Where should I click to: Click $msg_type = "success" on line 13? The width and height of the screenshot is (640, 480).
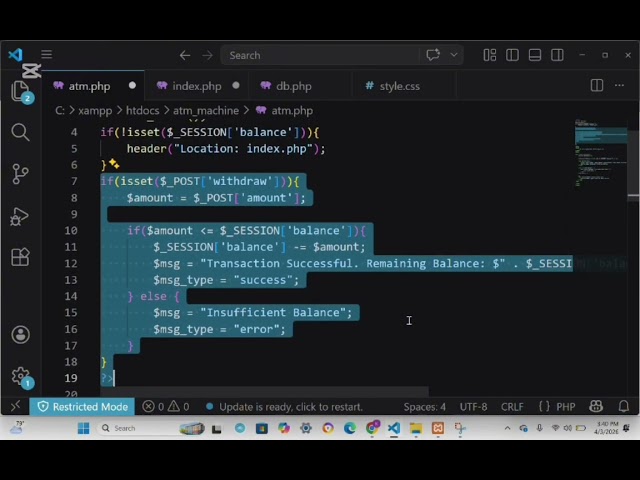coord(226,280)
